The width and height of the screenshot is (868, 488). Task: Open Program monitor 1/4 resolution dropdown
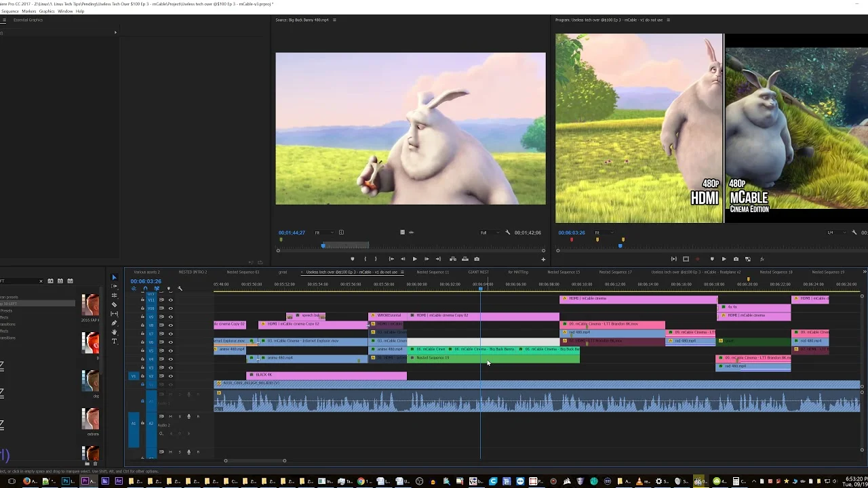tap(837, 232)
